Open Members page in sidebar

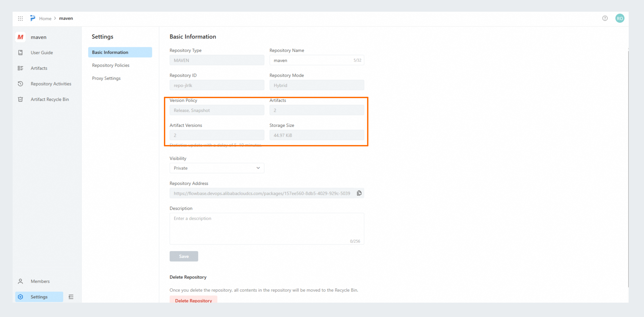(x=40, y=281)
